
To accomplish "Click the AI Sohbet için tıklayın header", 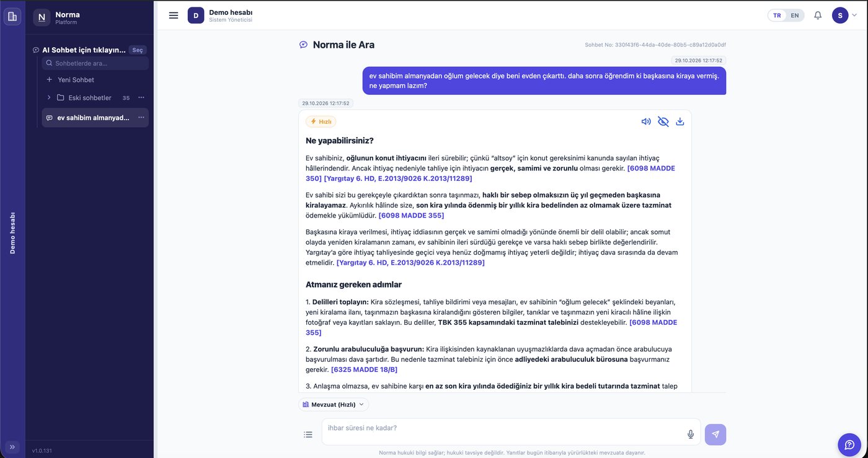I will [84, 50].
